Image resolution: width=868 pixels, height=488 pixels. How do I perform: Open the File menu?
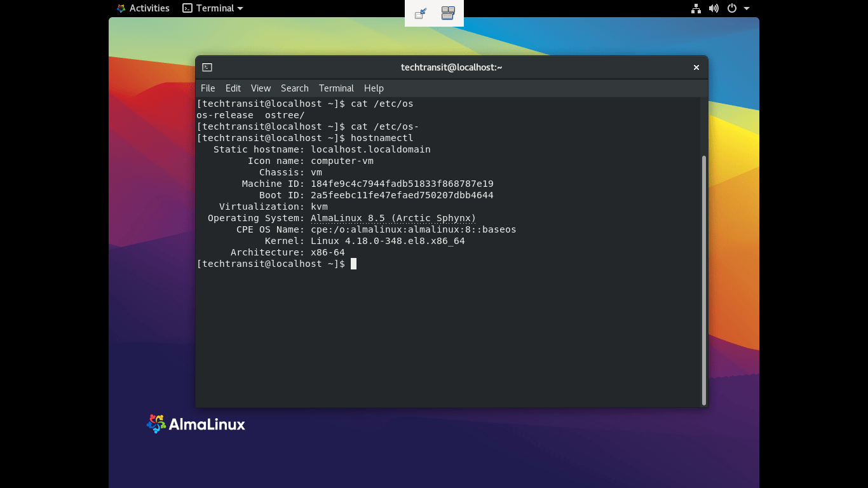[x=207, y=88]
